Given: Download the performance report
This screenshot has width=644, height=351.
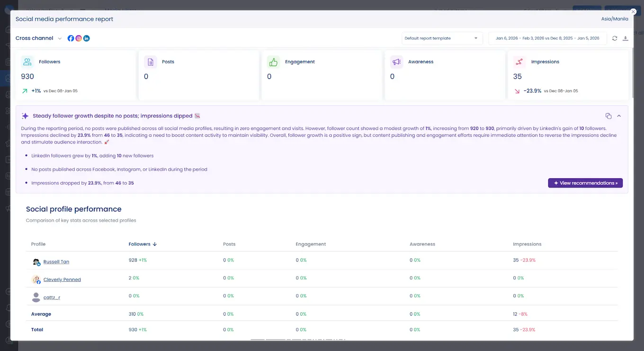Looking at the screenshot, I should tap(626, 38).
